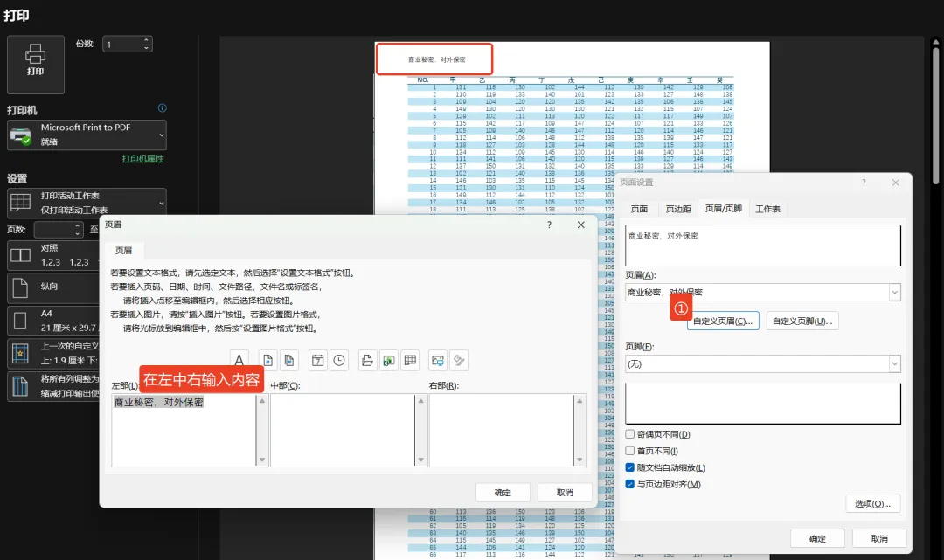
Task: Insert file path folder icon
Action: [367, 360]
